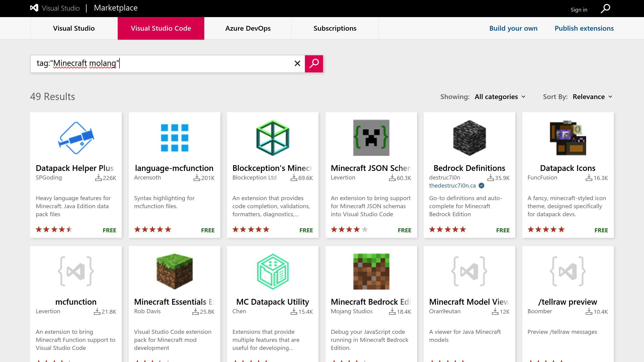
Task: Click the Minecraft JSON Schemas four-star rating
Action: 349,229
